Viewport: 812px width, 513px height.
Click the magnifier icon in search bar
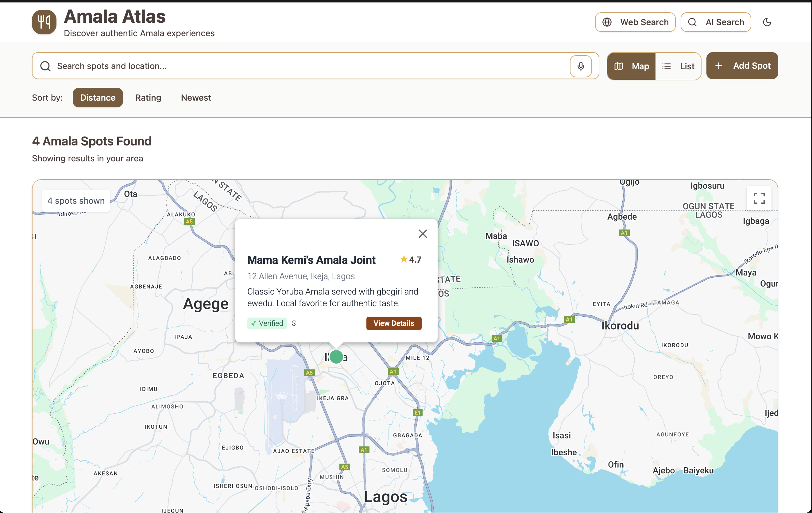click(45, 66)
